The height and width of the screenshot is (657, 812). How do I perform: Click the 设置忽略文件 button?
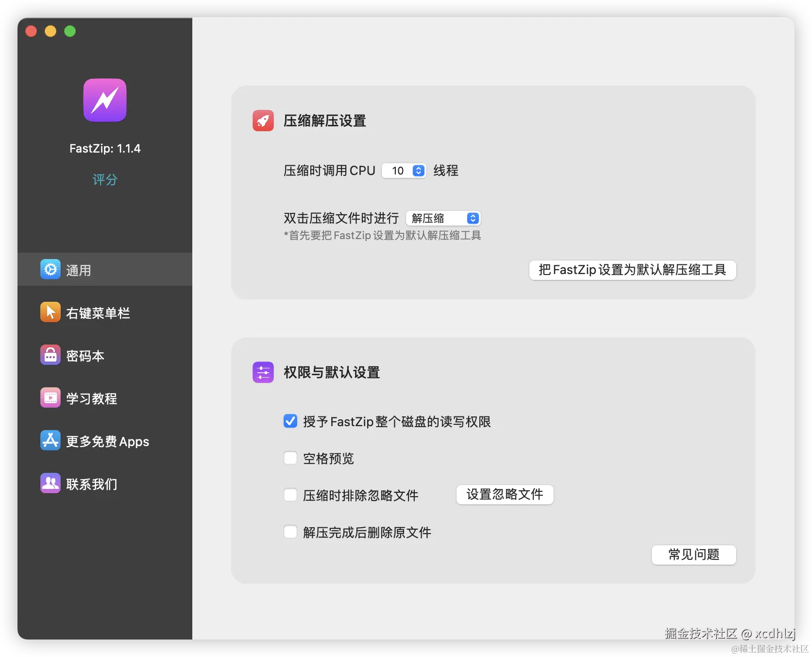click(x=505, y=495)
